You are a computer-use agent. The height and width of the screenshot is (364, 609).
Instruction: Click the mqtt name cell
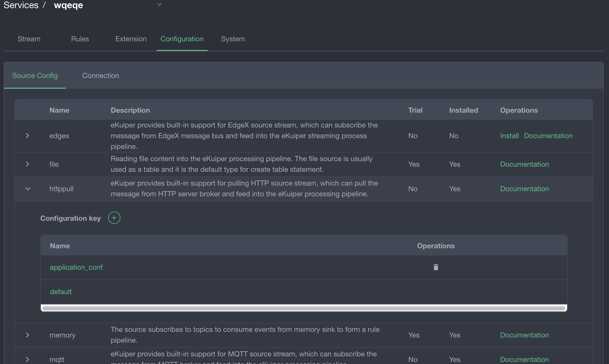coord(57,359)
